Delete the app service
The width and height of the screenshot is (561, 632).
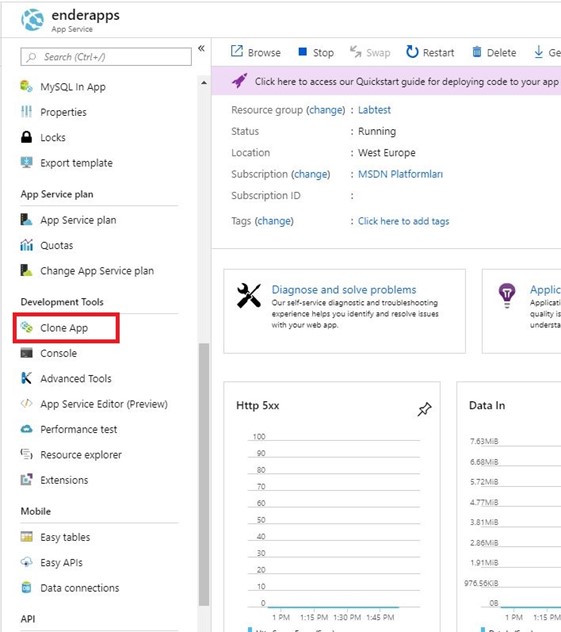coord(494,52)
